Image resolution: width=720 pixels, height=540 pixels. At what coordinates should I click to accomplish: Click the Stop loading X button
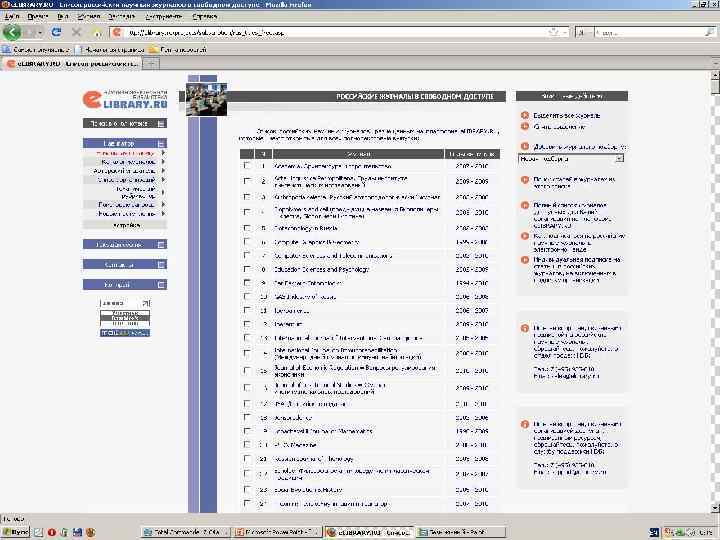click(76, 32)
